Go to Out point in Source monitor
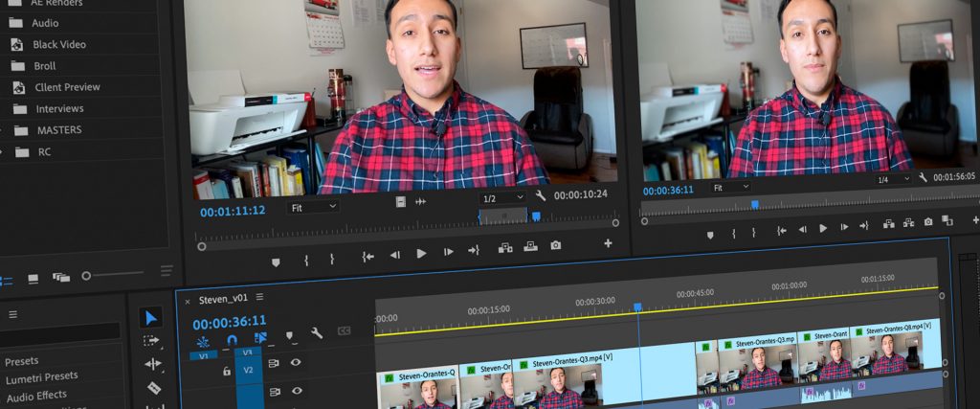980x409 pixels. point(474,250)
